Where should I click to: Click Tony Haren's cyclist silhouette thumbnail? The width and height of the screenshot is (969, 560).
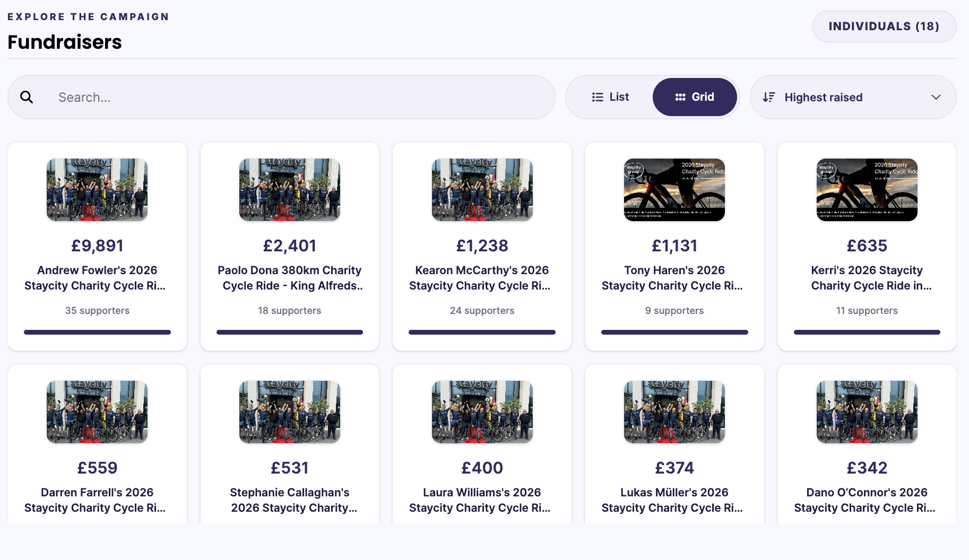[674, 190]
